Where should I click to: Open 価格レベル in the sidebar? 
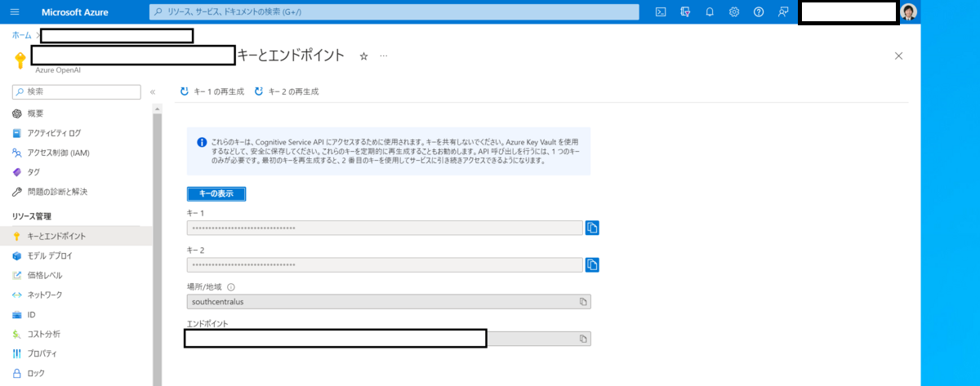click(x=76, y=275)
